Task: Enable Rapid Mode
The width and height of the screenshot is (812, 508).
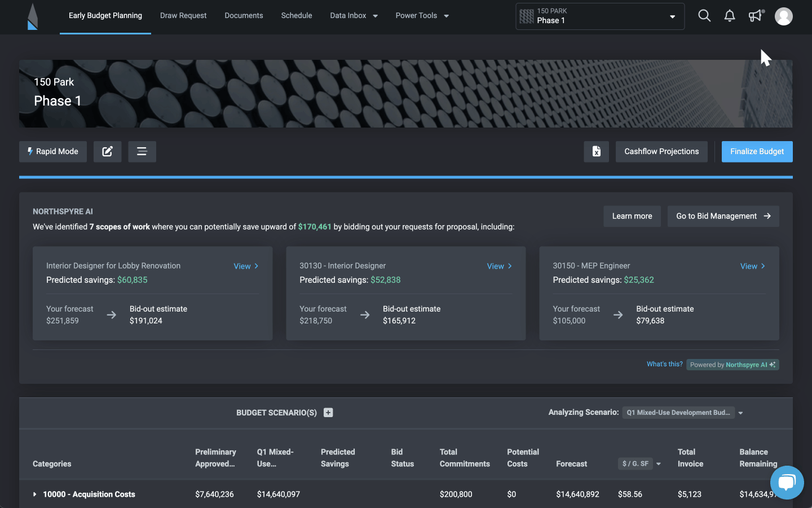Action: pos(53,151)
